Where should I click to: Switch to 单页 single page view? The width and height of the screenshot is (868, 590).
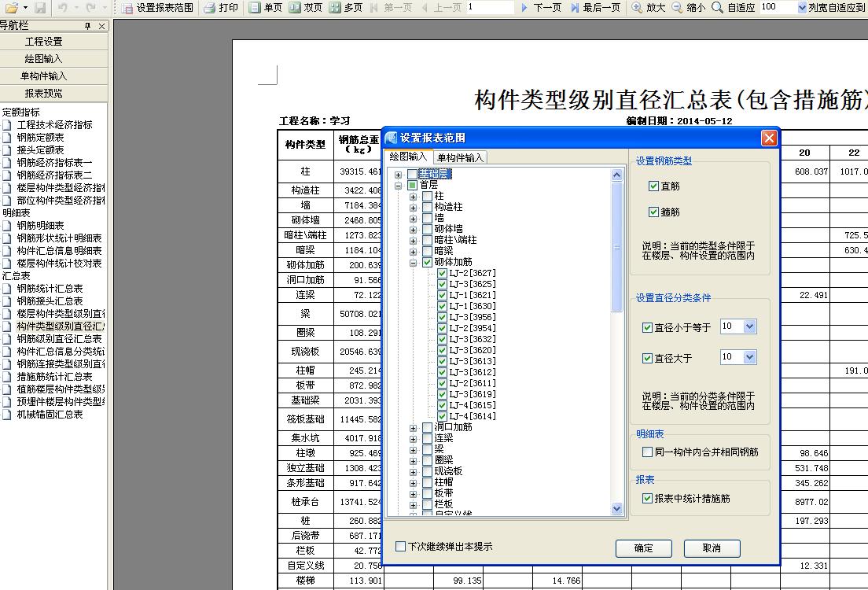265,7
